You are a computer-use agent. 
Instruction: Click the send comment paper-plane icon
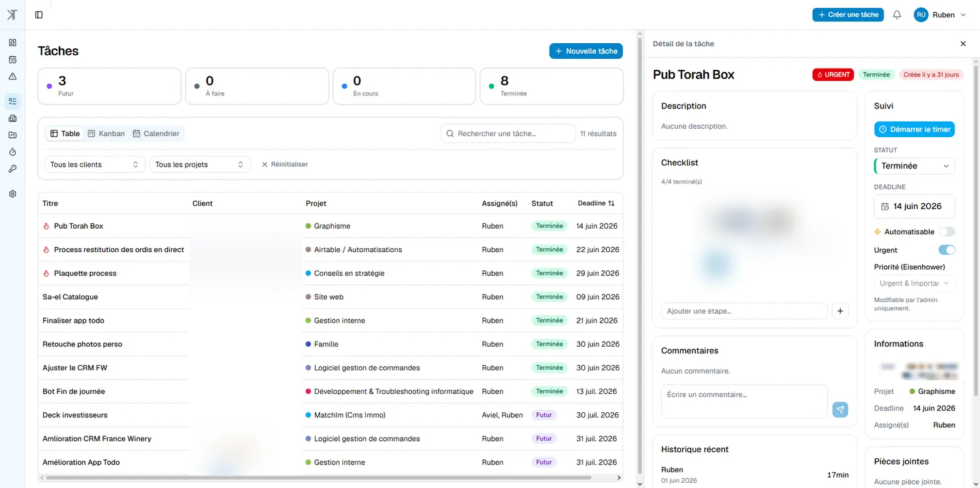click(840, 410)
